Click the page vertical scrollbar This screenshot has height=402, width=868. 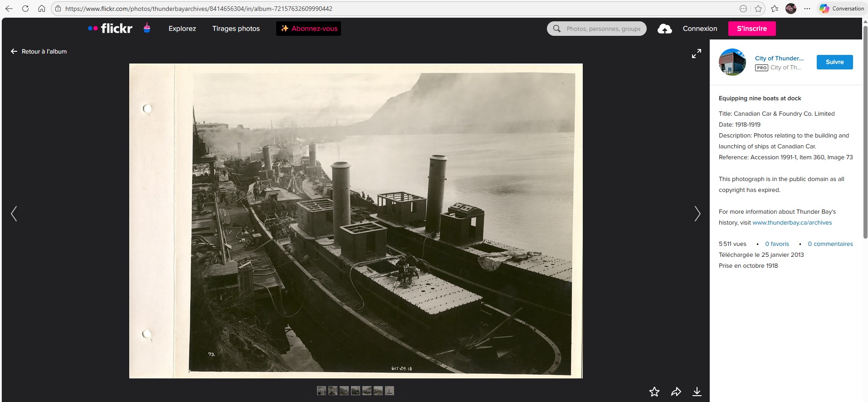865,132
